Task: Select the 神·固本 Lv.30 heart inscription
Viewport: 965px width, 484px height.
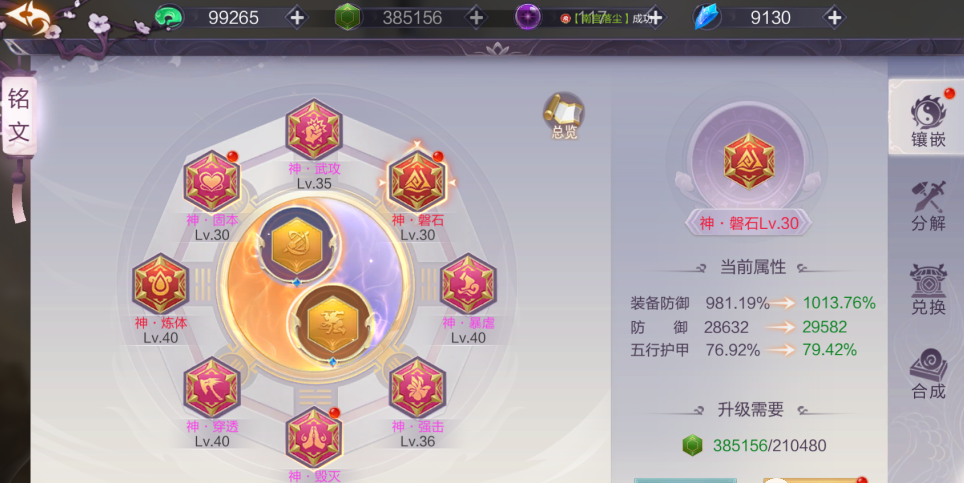Action: [212, 181]
